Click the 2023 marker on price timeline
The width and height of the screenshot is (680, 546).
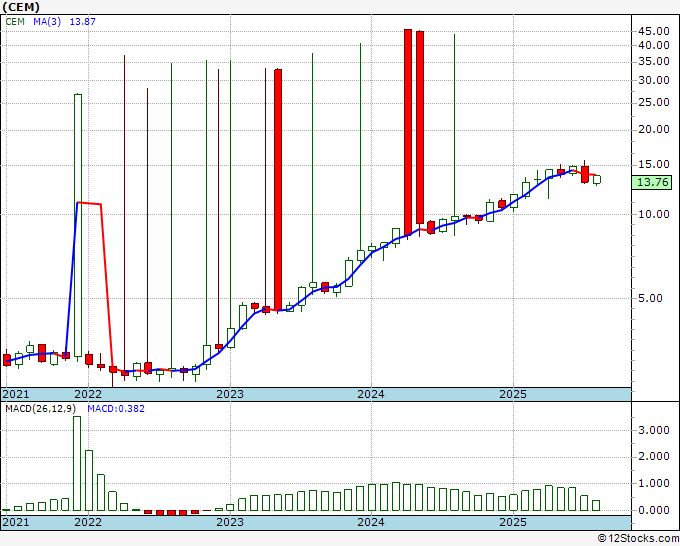coord(230,394)
